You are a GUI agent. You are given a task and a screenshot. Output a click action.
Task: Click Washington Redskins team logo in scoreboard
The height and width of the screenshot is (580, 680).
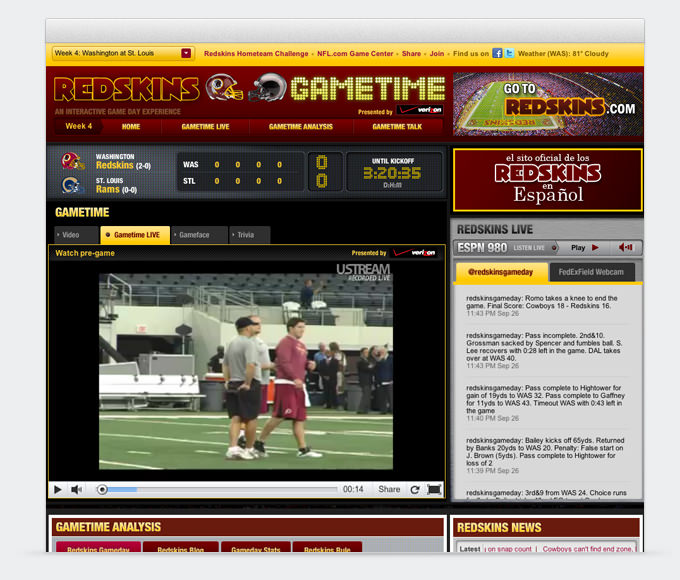72,161
